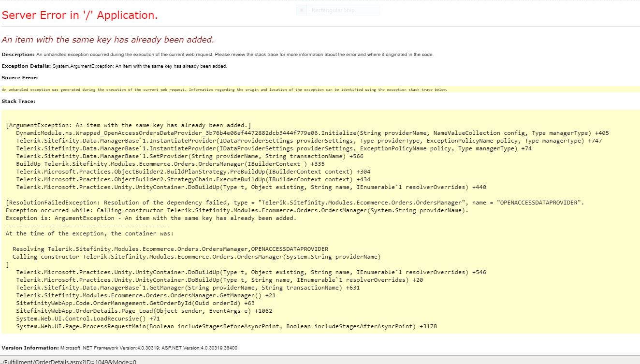Click the OrderDetails.aspx URL in status bar
The width and height of the screenshot is (640, 364).
(x=69, y=361)
